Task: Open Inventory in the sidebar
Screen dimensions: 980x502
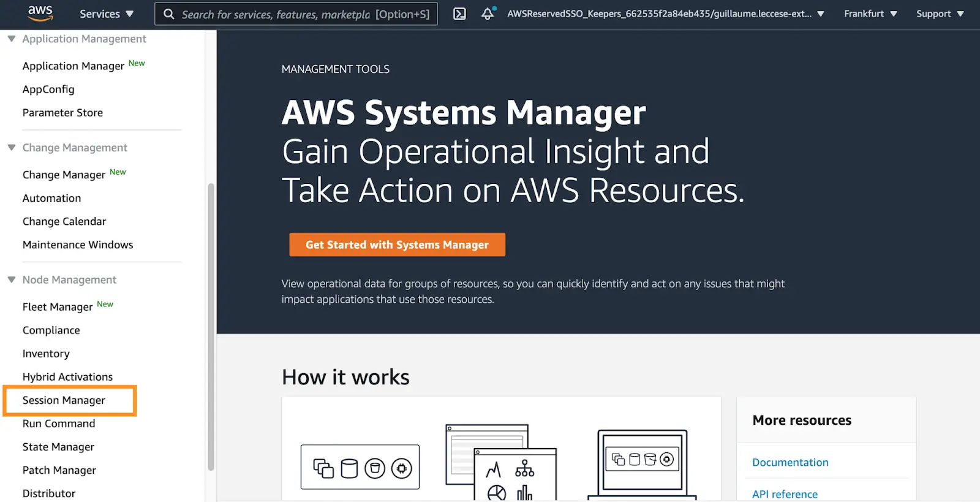Action: pos(46,354)
